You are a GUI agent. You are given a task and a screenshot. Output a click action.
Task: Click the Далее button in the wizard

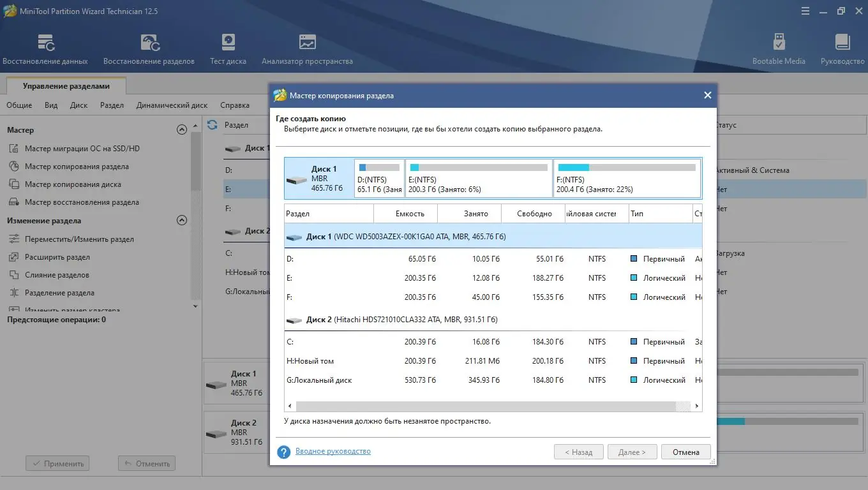tap(631, 452)
